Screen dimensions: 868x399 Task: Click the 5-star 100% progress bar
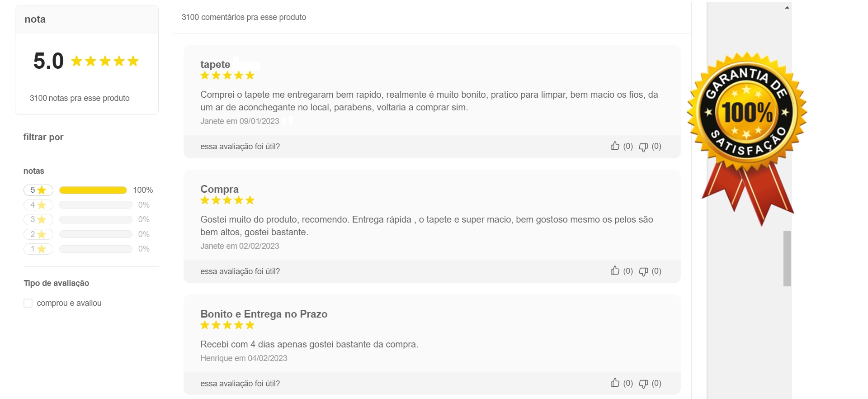(93, 190)
